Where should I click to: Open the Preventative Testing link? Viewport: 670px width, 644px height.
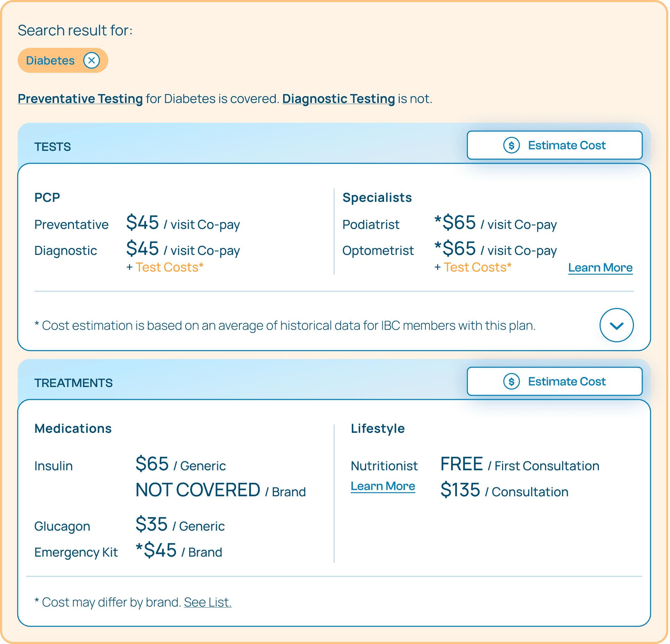point(80,99)
